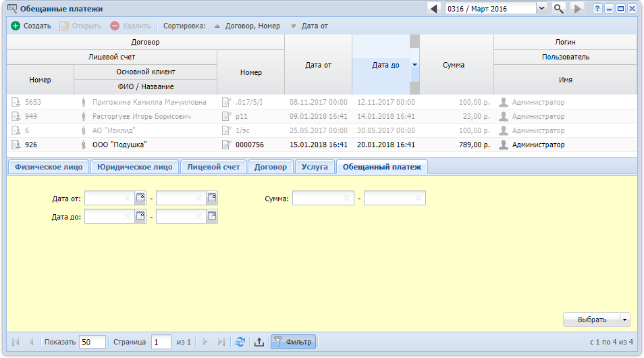Open the Дата до column header menu arrow
644x358 pixels.
click(x=415, y=65)
